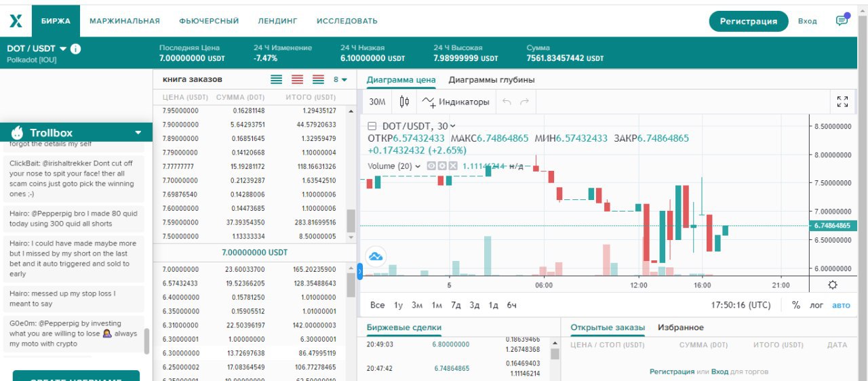868x381 pixels.
Task: Remove the Volume indicator with X icon
Action: point(453,166)
